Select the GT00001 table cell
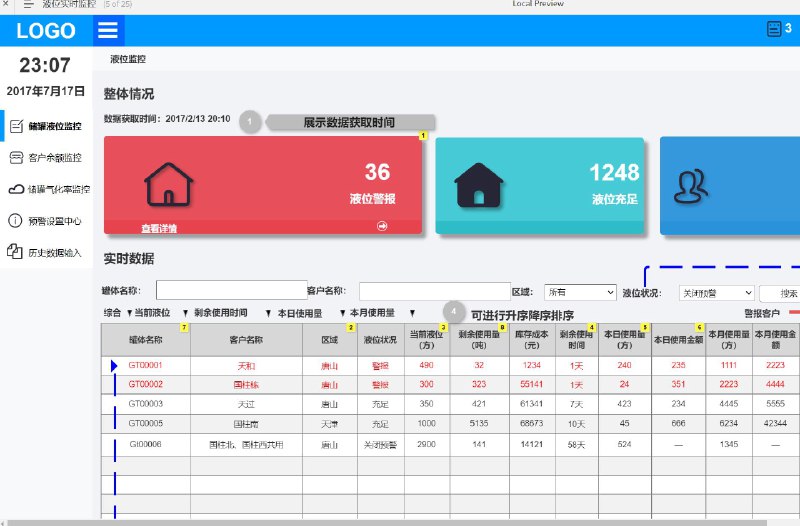The width and height of the screenshot is (800, 526). click(145, 365)
